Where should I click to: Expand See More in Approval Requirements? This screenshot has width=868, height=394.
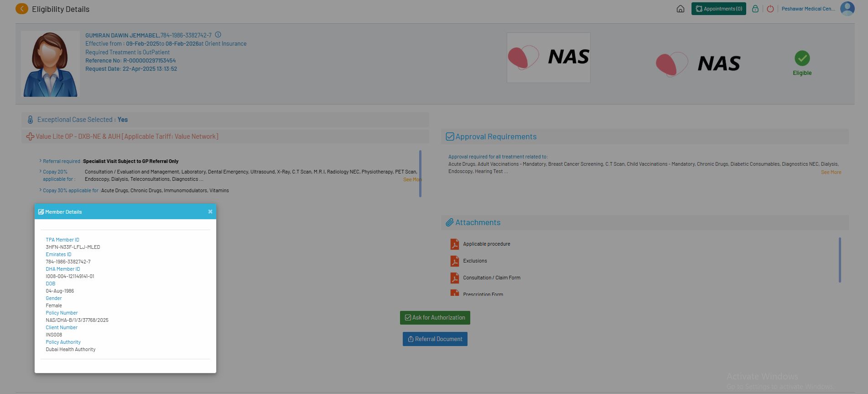831,172
